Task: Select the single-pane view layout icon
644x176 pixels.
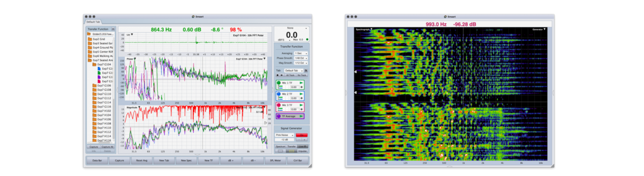Action: pos(280,151)
